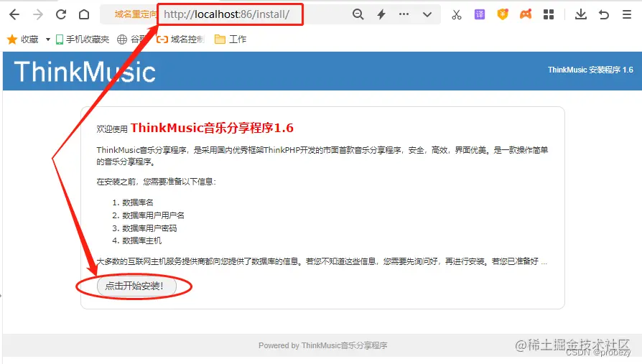
Task: Click the ThinkMusic音乐分享程序1.6 red heading
Action: (x=212, y=128)
